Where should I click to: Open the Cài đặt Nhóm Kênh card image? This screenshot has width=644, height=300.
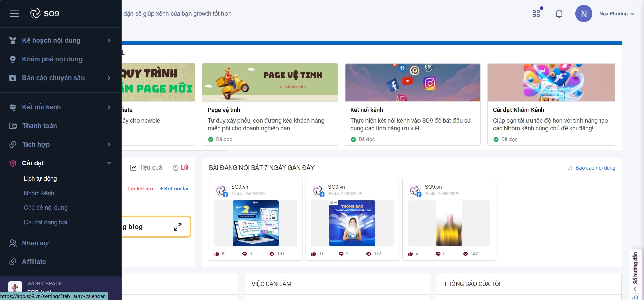point(552,82)
